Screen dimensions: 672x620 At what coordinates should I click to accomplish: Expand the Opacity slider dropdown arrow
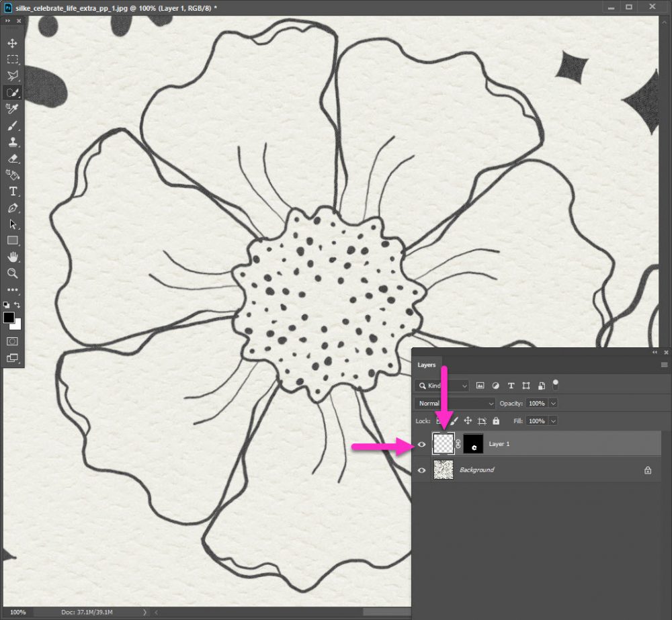point(553,404)
